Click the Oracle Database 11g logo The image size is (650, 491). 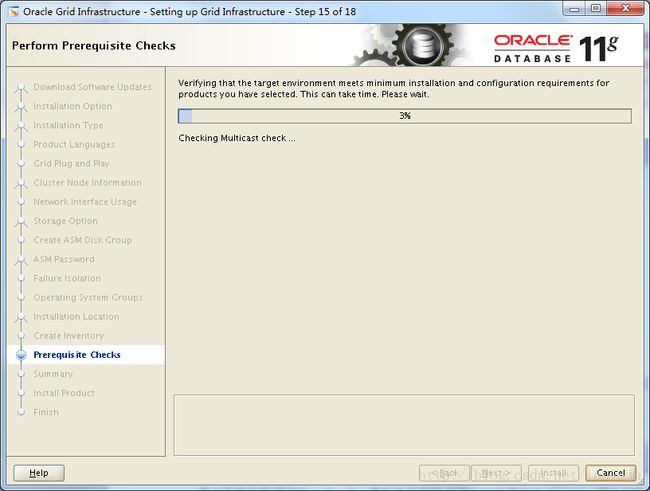click(556, 49)
